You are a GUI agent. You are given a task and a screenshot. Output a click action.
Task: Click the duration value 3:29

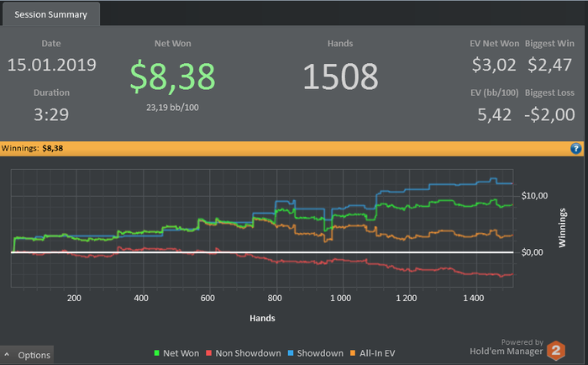tap(51, 114)
